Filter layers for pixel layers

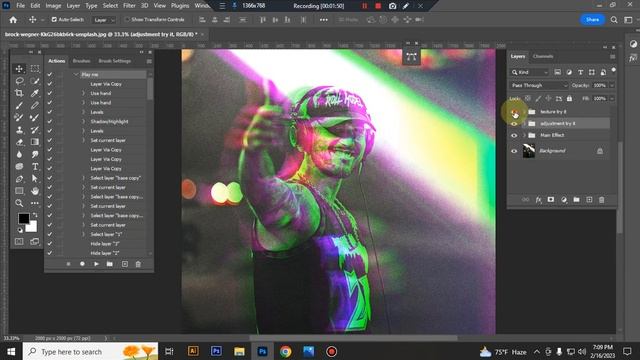click(558, 72)
